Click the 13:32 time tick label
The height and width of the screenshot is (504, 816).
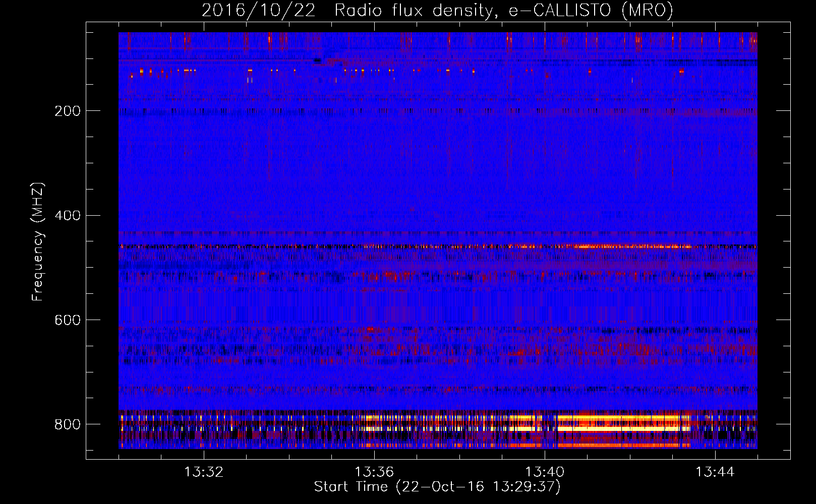point(204,472)
